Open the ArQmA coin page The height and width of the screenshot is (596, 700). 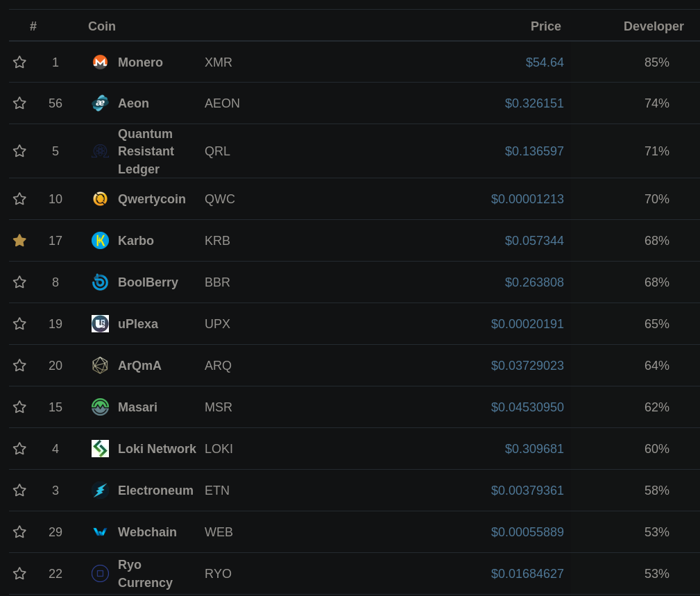click(139, 366)
